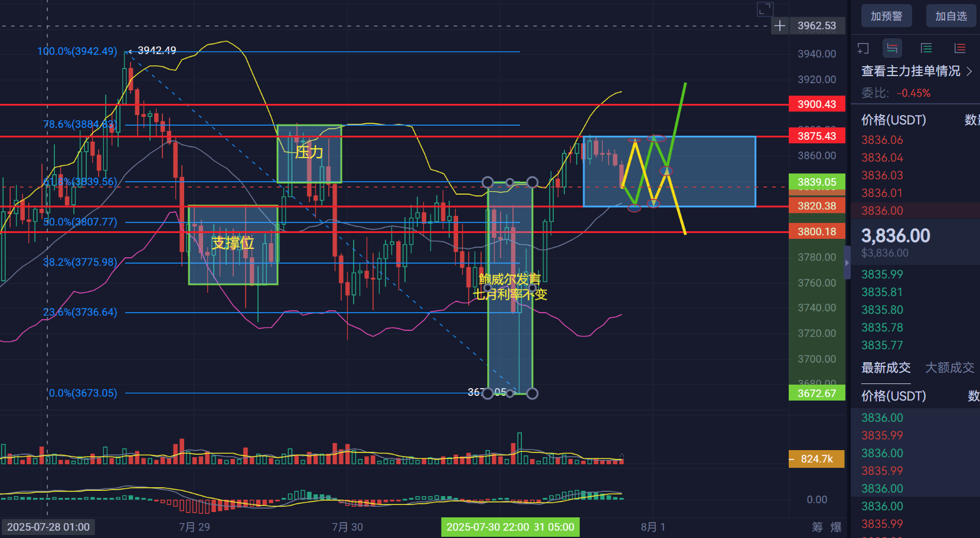The image size is (980, 538).
Task: Click the 委比 -0.45% ratio value
Action: [913, 93]
